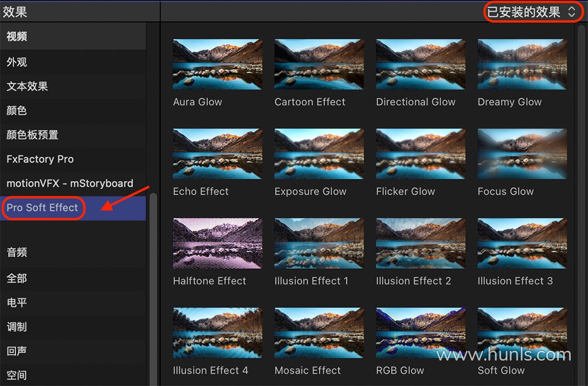The height and width of the screenshot is (386, 588).
Task: Click the 'Illusion Effect 3' label text
Action: pos(515,281)
